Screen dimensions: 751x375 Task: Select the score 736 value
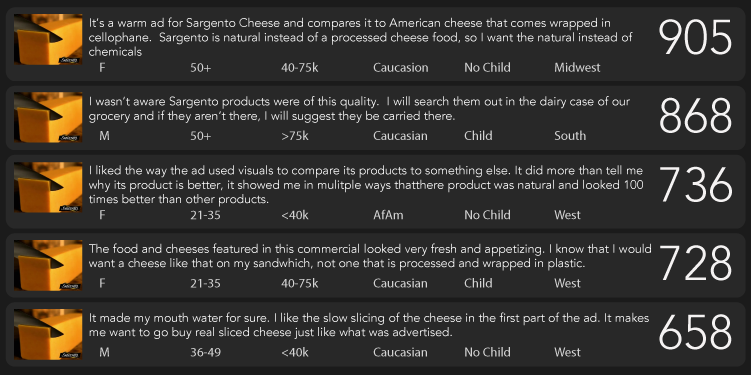click(x=695, y=185)
